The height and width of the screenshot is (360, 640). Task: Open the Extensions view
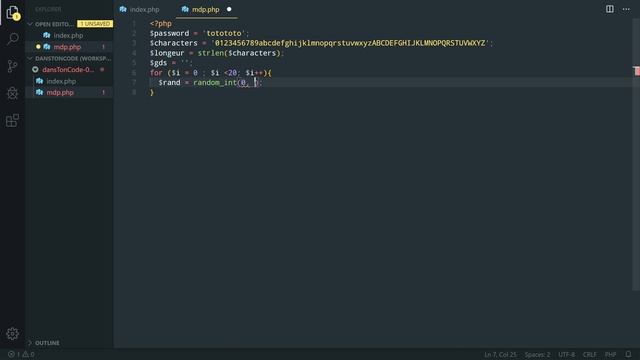click(x=13, y=120)
